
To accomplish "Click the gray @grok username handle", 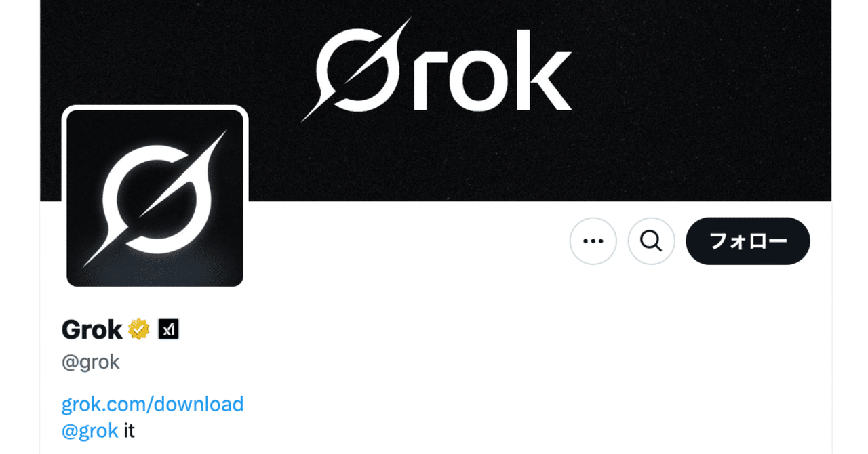I will (x=91, y=363).
